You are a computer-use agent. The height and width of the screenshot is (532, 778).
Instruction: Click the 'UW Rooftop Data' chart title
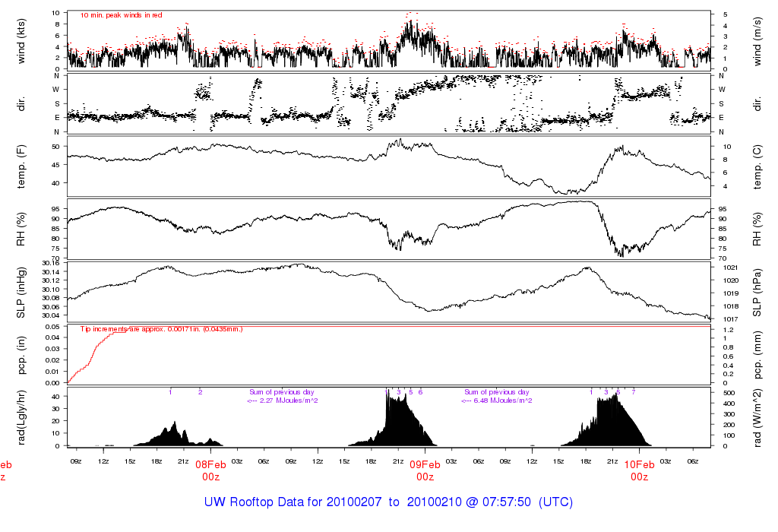coord(388,502)
